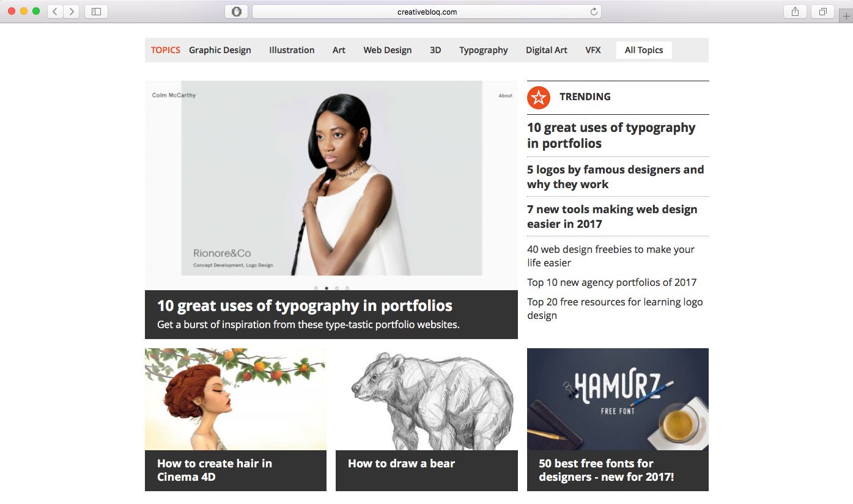This screenshot has width=853, height=504.
Task: Jump to the third carousel slide dot
Action: coord(336,288)
